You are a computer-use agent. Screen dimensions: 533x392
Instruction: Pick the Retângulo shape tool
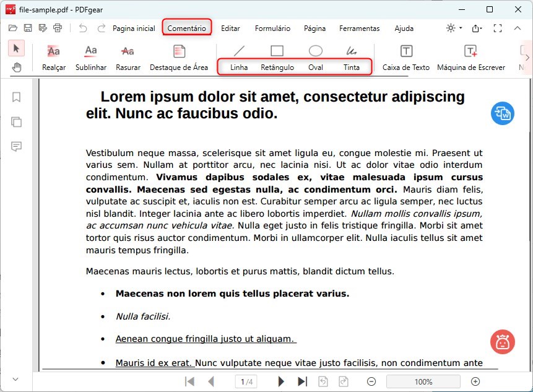277,57
